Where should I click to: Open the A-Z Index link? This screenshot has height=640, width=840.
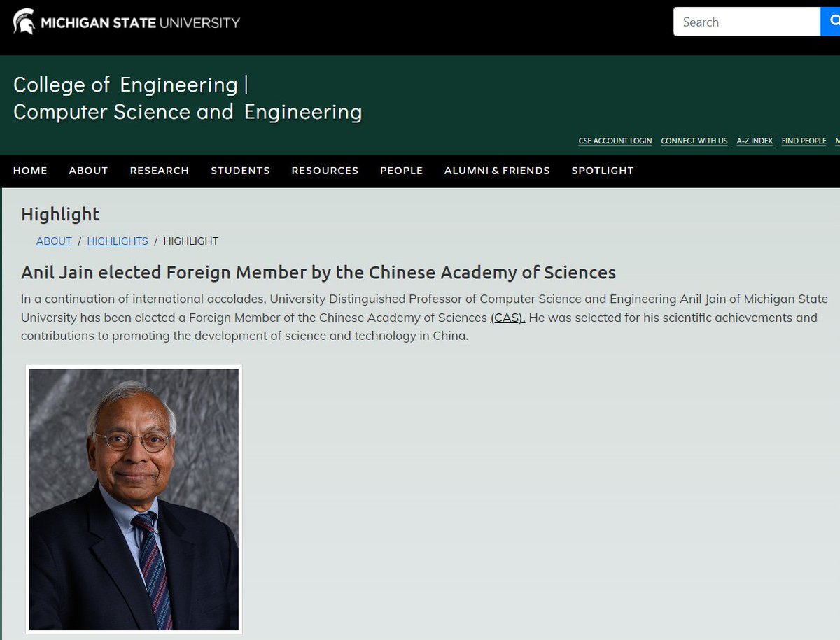755,141
